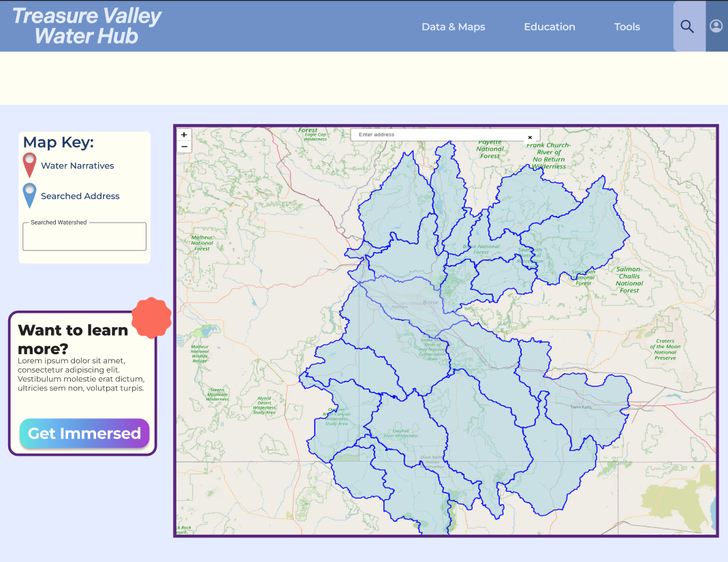
Task: Click the Boise National Forest map label
Action: tap(481, 249)
